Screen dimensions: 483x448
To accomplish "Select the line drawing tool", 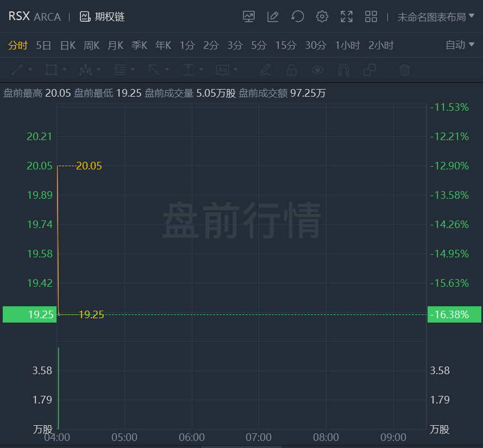I will click(x=17, y=70).
